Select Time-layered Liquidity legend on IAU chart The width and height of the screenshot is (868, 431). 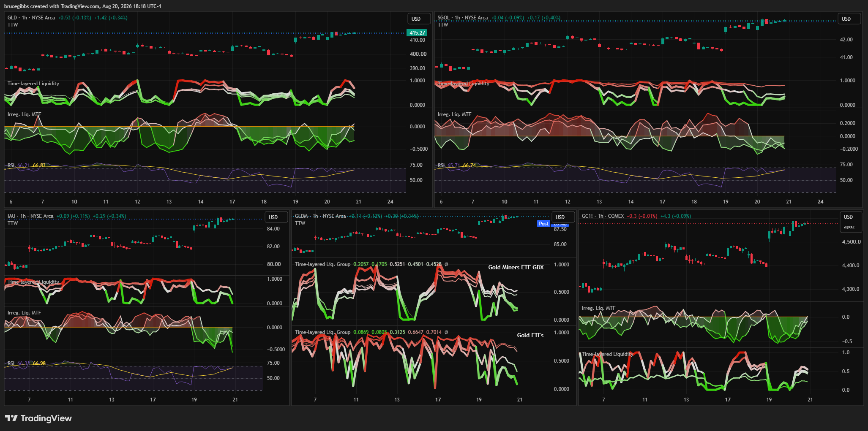pyautogui.click(x=33, y=282)
